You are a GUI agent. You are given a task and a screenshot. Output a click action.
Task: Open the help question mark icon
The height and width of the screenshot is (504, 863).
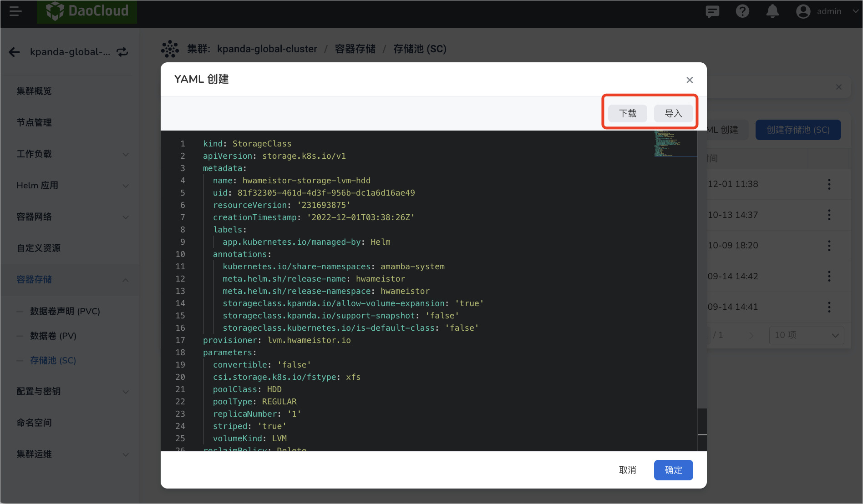[x=742, y=11]
